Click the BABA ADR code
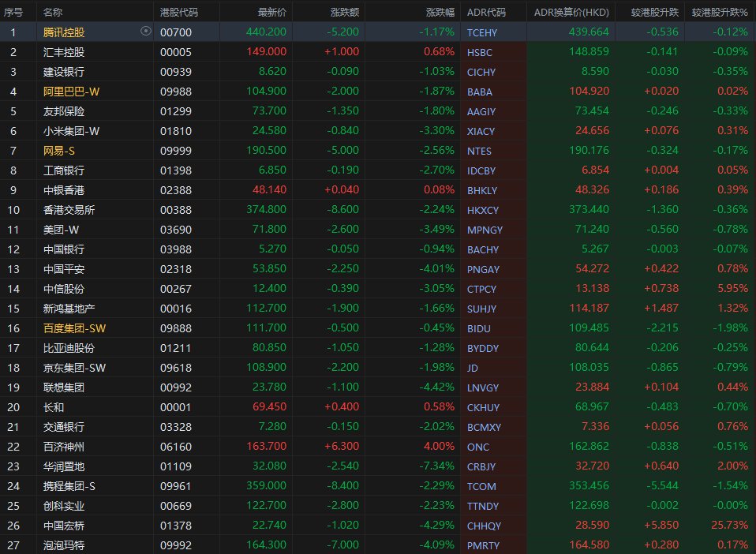Viewport: 756px width, 554px height. pos(479,92)
